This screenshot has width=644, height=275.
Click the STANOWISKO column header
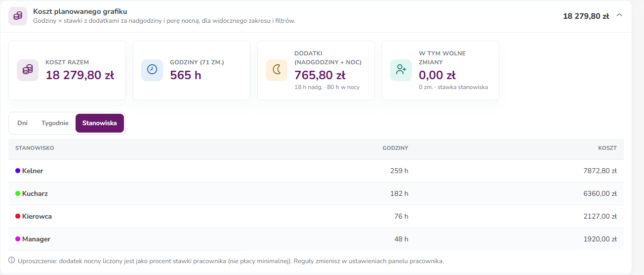[35, 148]
